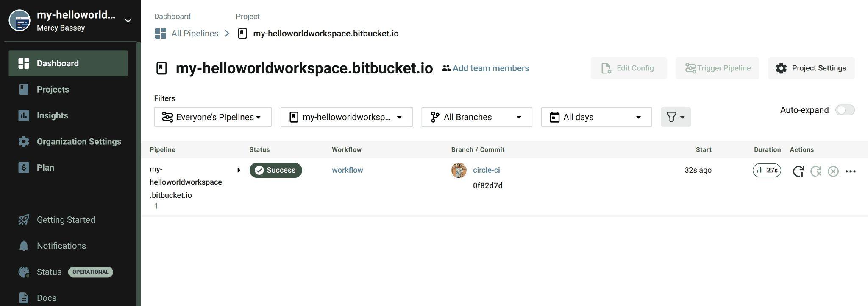Open the project filter dropdown
This screenshot has width=868, height=306.
[346, 117]
